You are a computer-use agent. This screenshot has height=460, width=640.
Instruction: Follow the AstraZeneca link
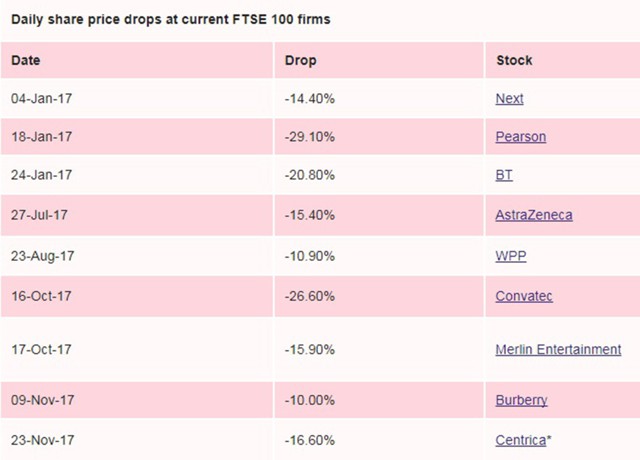click(x=534, y=215)
